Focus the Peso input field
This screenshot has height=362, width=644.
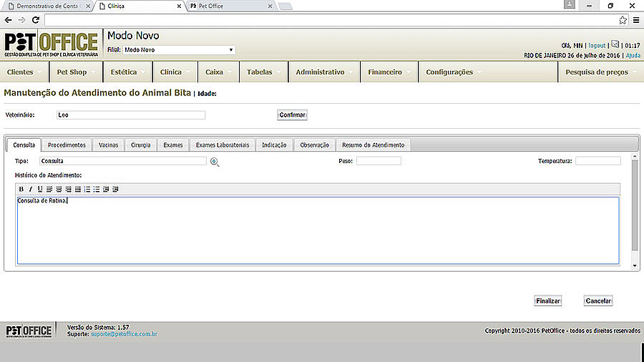pyautogui.click(x=379, y=161)
